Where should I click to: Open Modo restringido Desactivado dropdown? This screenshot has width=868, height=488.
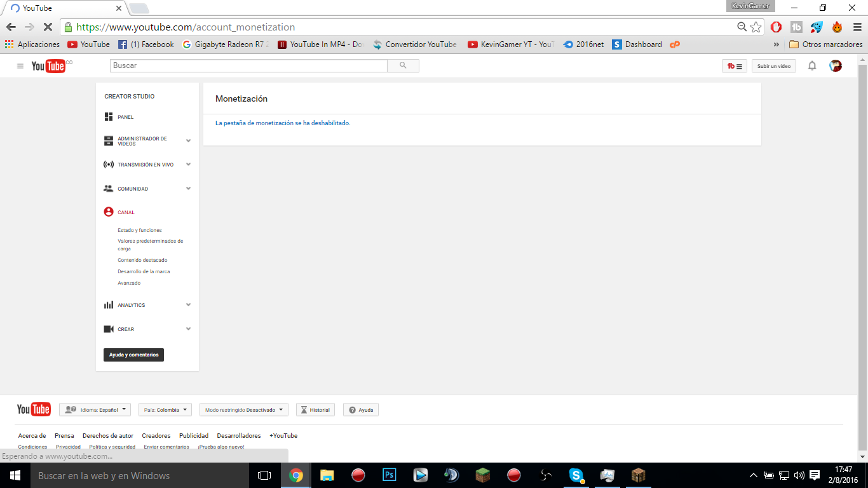click(x=244, y=410)
